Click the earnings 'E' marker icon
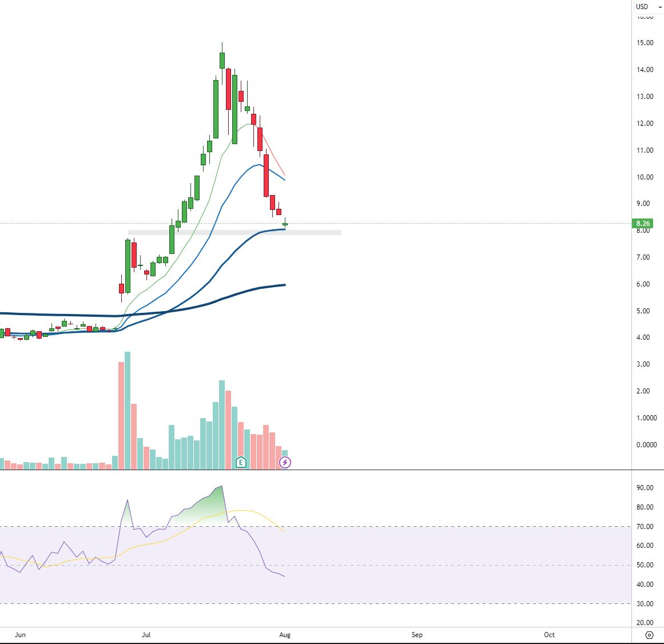664x644 pixels. pyautogui.click(x=241, y=462)
